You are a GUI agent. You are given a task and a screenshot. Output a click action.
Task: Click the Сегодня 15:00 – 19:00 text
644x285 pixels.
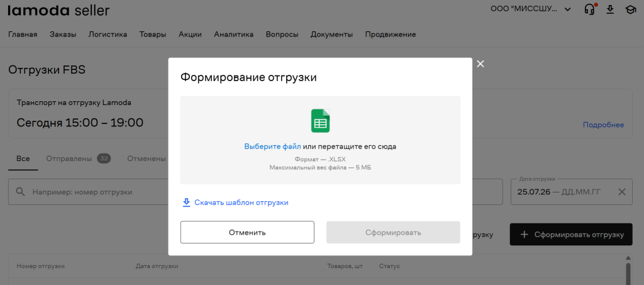(80, 123)
